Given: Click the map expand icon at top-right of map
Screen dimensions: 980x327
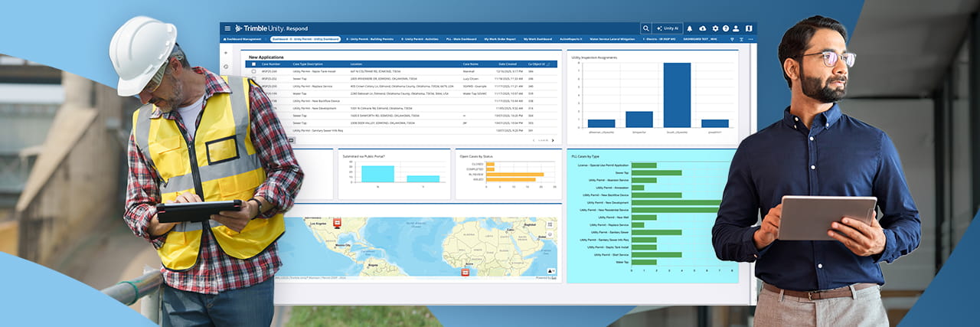Looking at the screenshot, I should coord(549,225).
